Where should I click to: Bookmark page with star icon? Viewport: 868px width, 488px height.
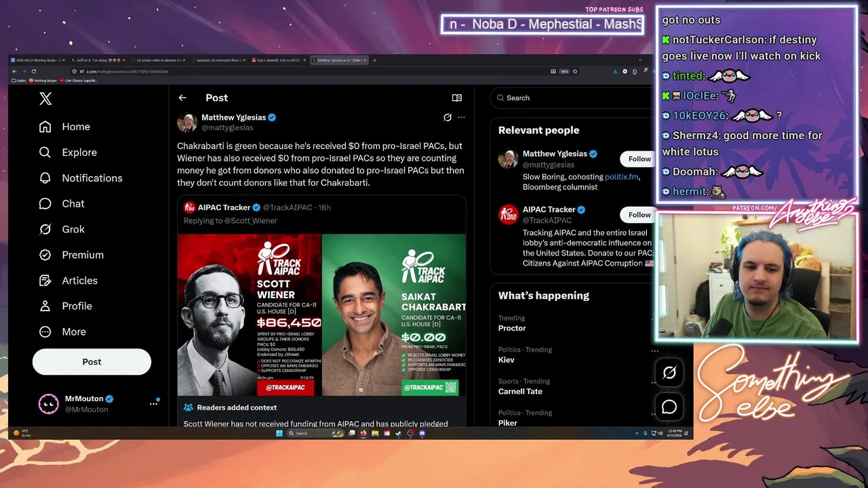tap(575, 71)
